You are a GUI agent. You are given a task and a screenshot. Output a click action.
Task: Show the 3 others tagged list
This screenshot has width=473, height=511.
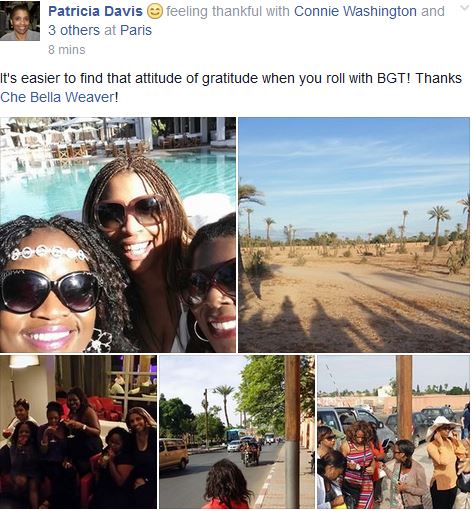(74, 30)
